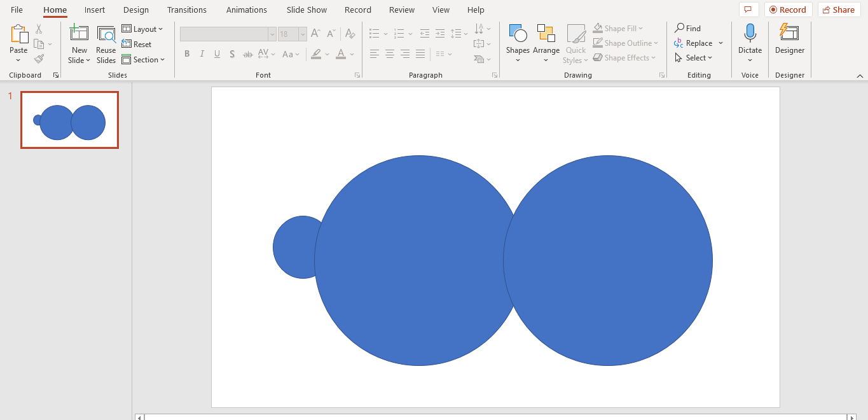Click the Record button
This screenshot has height=420, width=868.
pyautogui.click(x=788, y=10)
